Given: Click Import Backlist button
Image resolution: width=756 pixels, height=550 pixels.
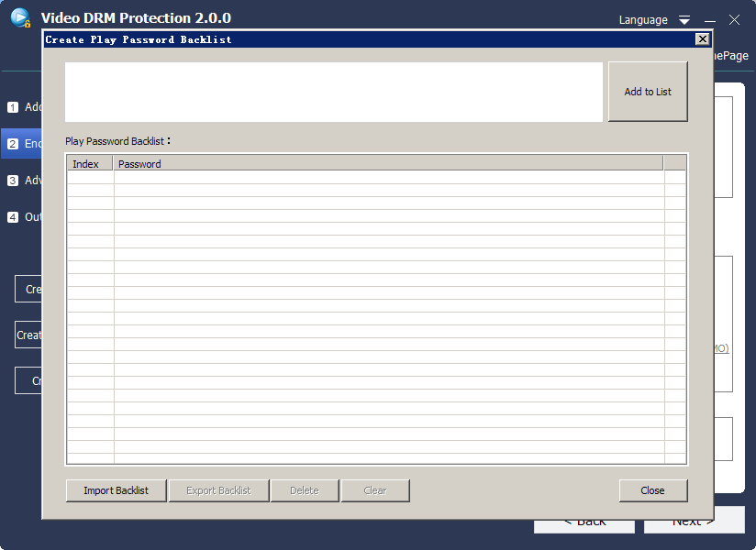Looking at the screenshot, I should (117, 490).
